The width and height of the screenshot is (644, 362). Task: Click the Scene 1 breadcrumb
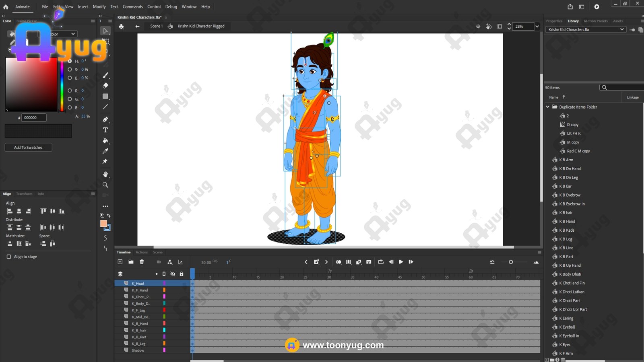[157, 26]
